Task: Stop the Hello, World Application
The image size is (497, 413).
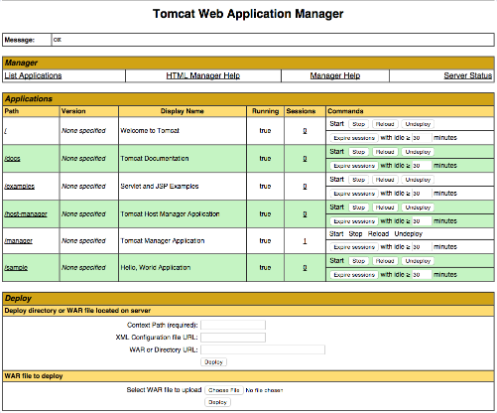Action: [x=359, y=261]
